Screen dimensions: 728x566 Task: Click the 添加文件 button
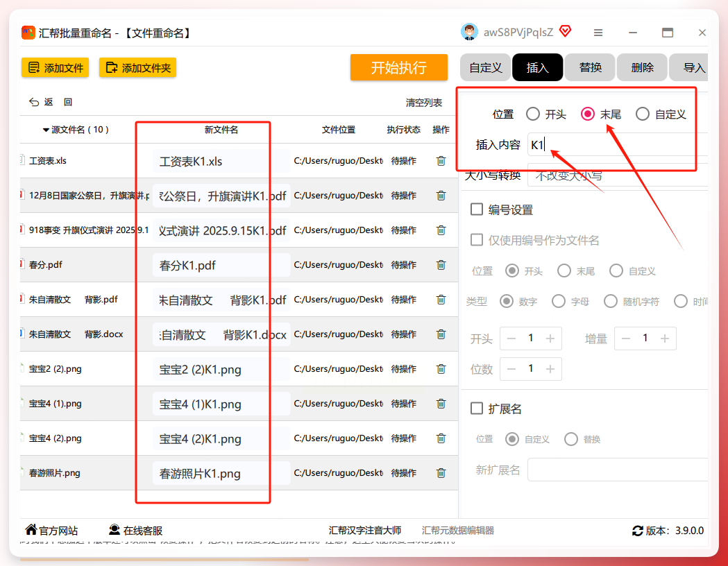56,68
